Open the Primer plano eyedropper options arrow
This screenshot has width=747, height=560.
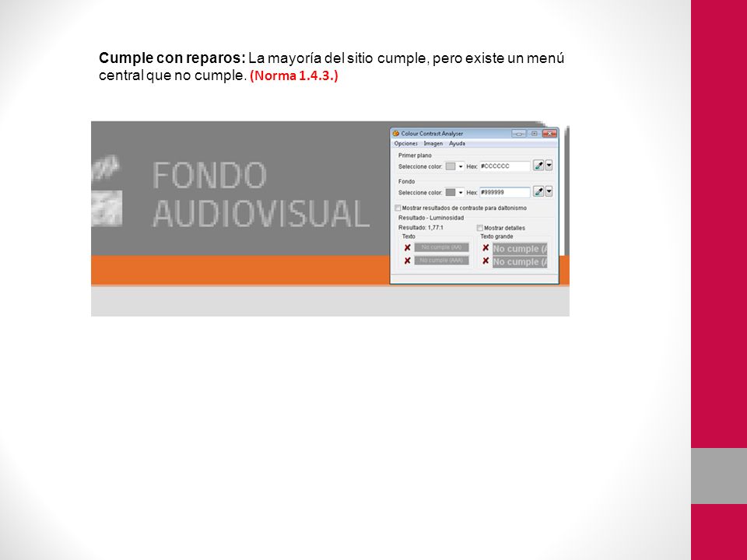[549, 166]
